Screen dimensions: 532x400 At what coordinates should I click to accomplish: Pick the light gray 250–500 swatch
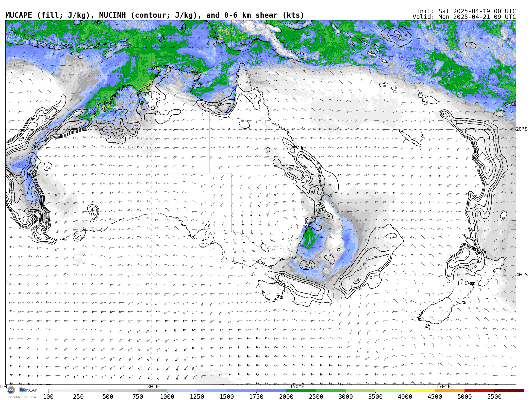93,391
